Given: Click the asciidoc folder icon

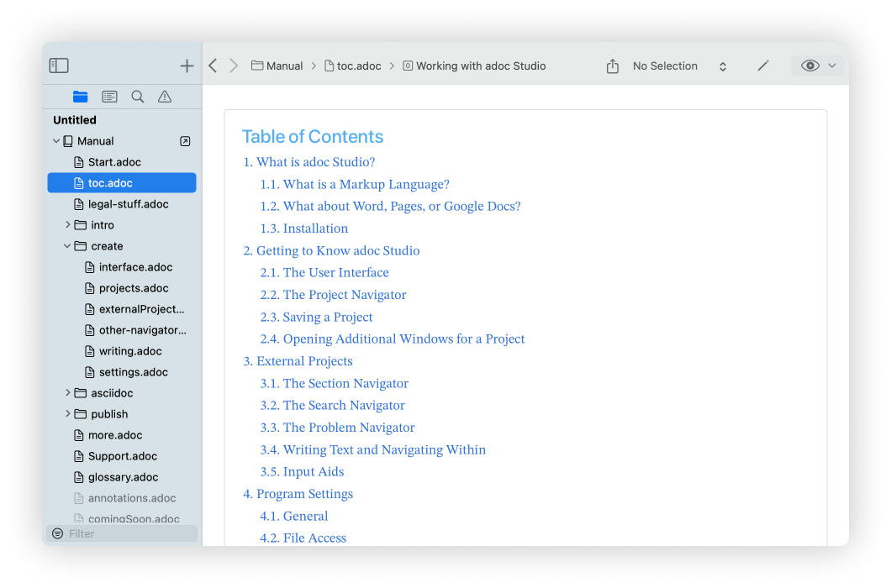Looking at the screenshot, I should pyautogui.click(x=81, y=393).
